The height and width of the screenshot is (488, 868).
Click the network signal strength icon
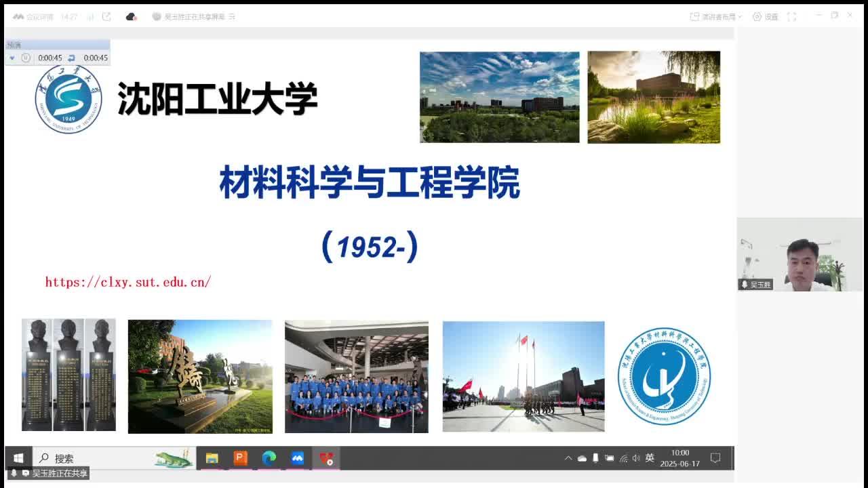pos(90,17)
